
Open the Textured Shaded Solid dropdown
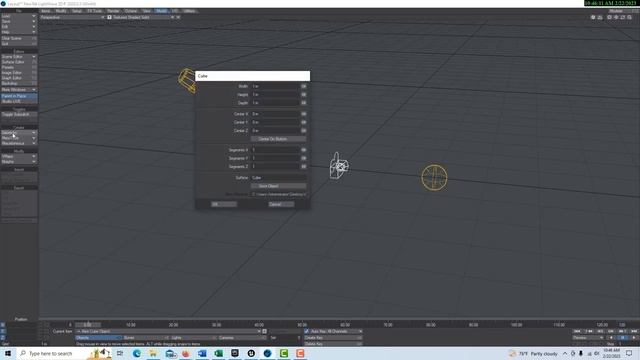[143, 17]
